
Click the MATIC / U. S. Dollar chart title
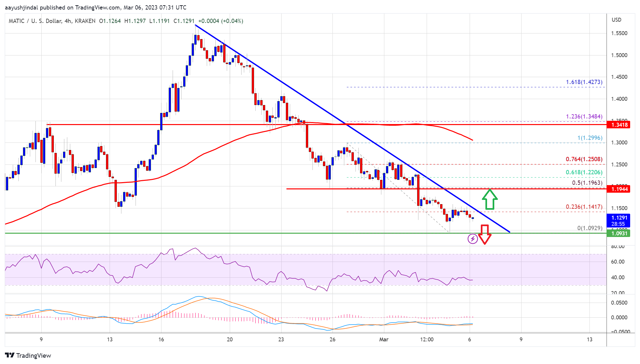[35, 21]
